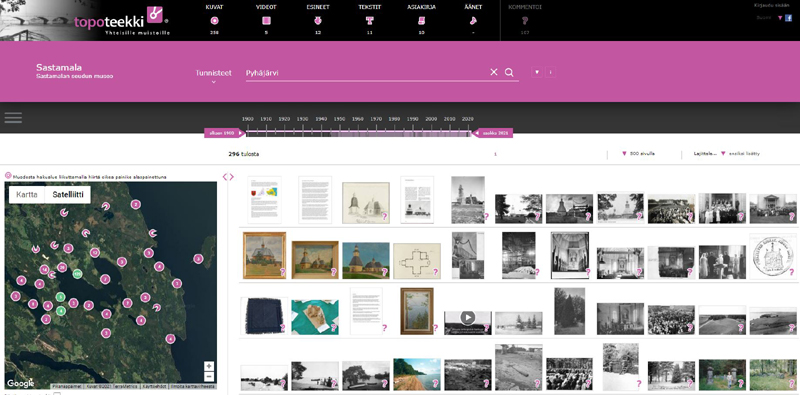
Task: Click the timeline start handle alkaen 1900
Action: (x=224, y=133)
